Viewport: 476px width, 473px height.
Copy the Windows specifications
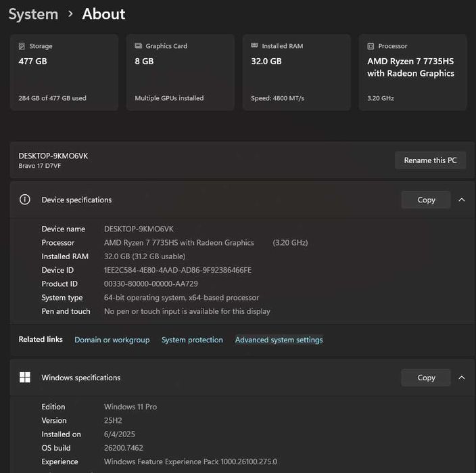tap(426, 378)
